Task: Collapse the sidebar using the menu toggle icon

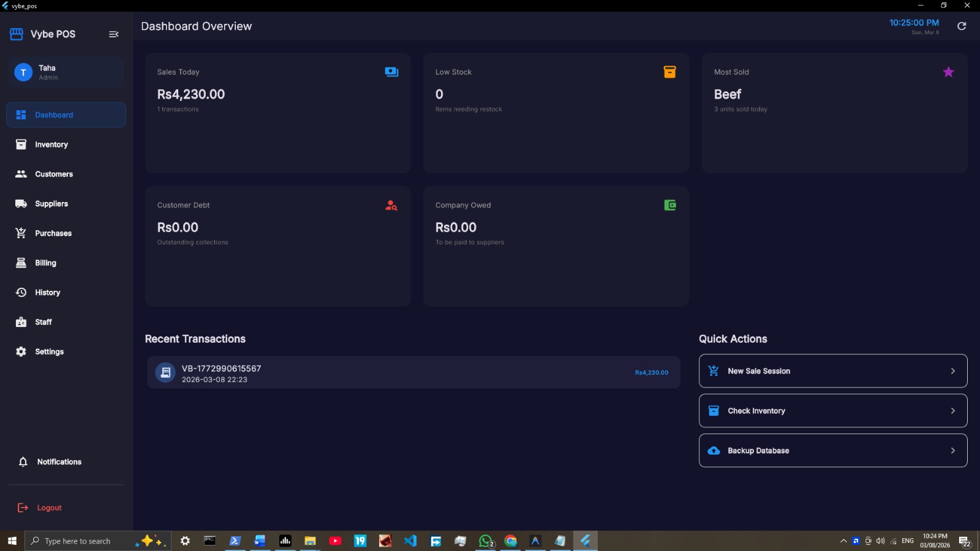Action: click(113, 34)
